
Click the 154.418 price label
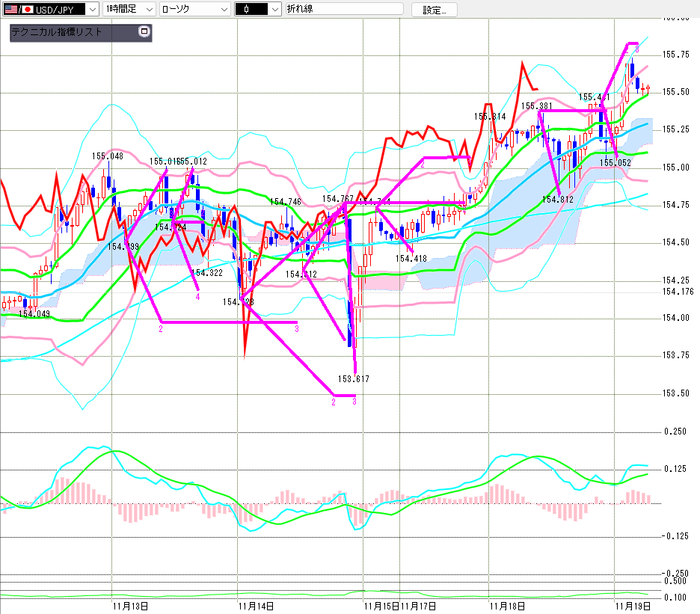[x=412, y=259]
